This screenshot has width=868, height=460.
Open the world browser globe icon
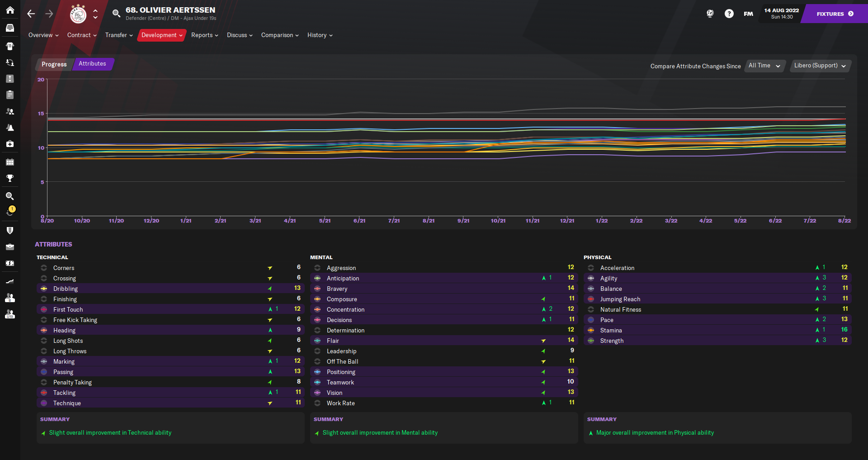click(710, 14)
